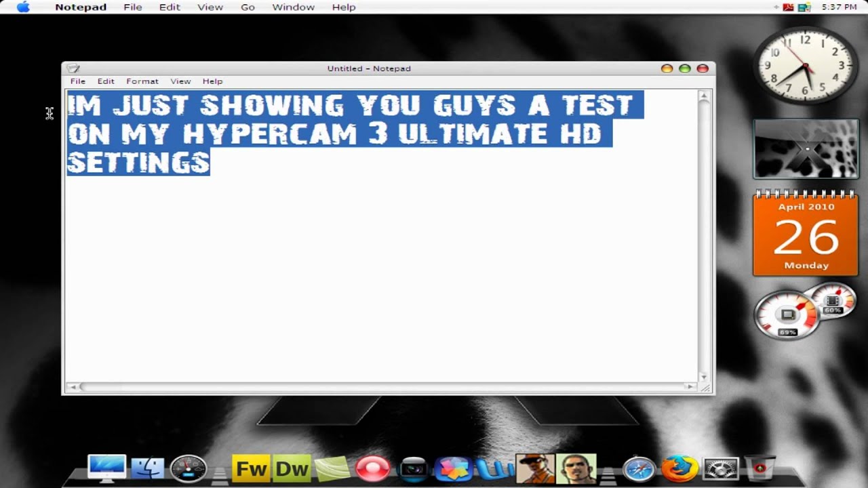This screenshot has height=488, width=868.
Task: Show the system tray expand arrow
Action: [776, 7]
